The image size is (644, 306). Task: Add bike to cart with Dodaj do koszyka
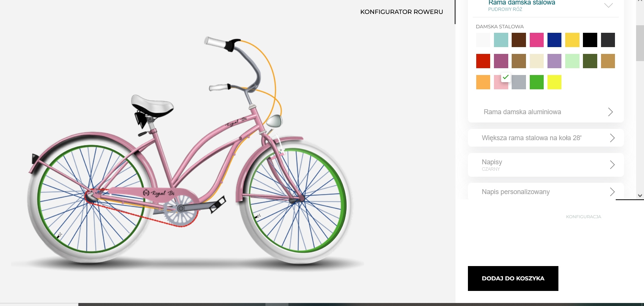tap(513, 278)
